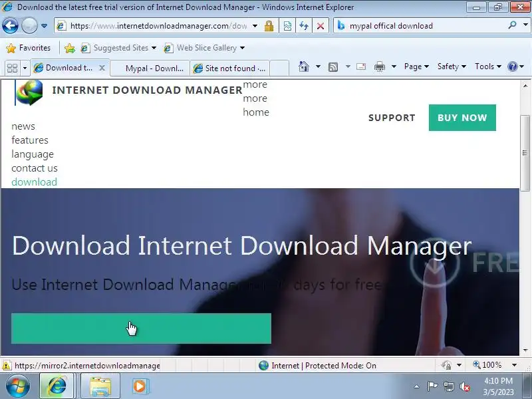
Task: Switch to the Mypal - Downl... tab
Action: click(x=150, y=68)
